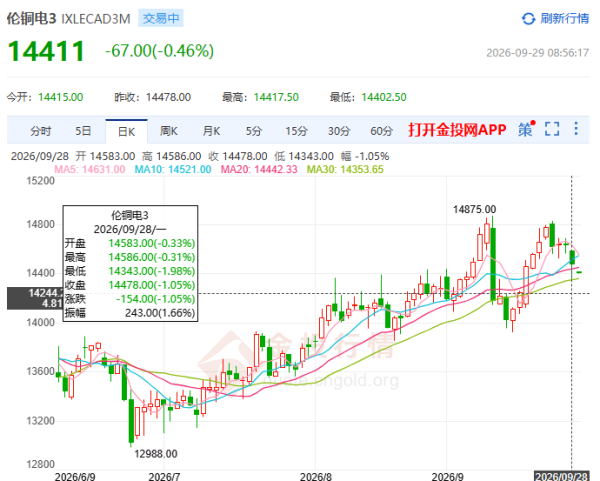Click the 打开金投网APP link
This screenshot has height=481, width=600.
click(457, 130)
